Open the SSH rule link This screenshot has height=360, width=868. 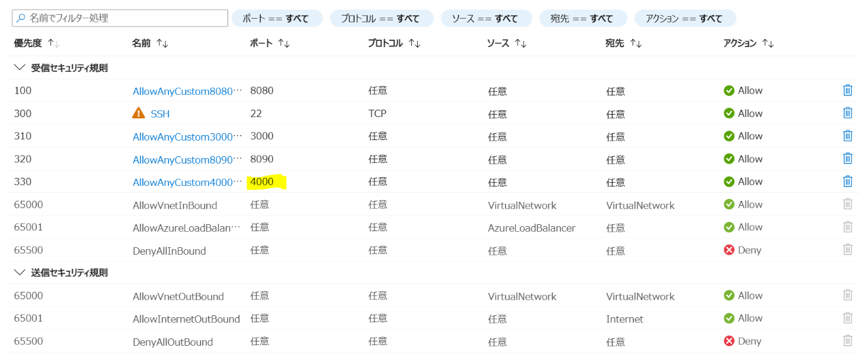point(160,114)
